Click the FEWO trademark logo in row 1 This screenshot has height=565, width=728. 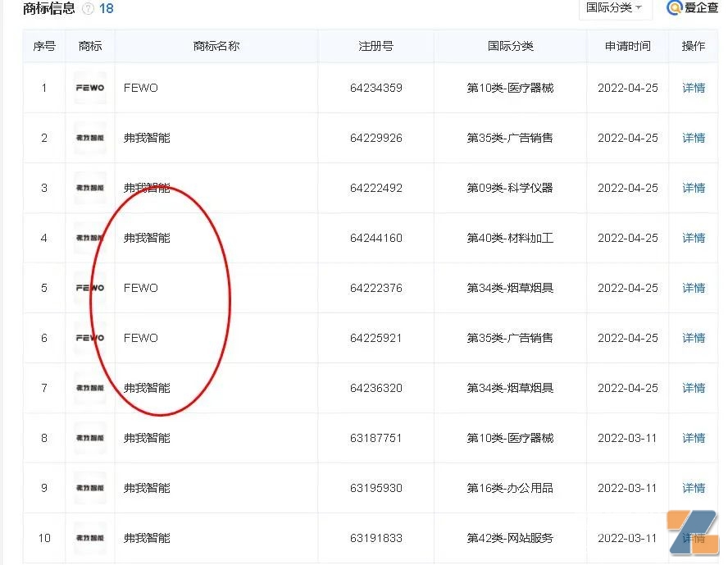tap(89, 88)
